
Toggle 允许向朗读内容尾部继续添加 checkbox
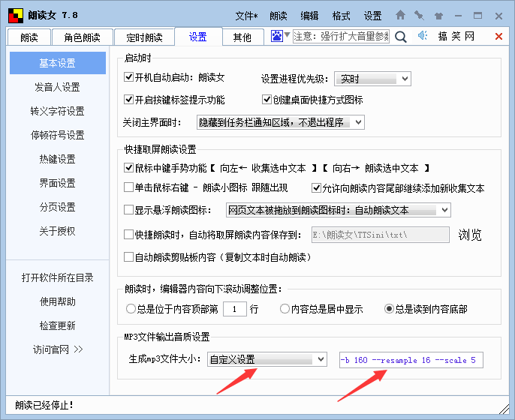coord(316,187)
